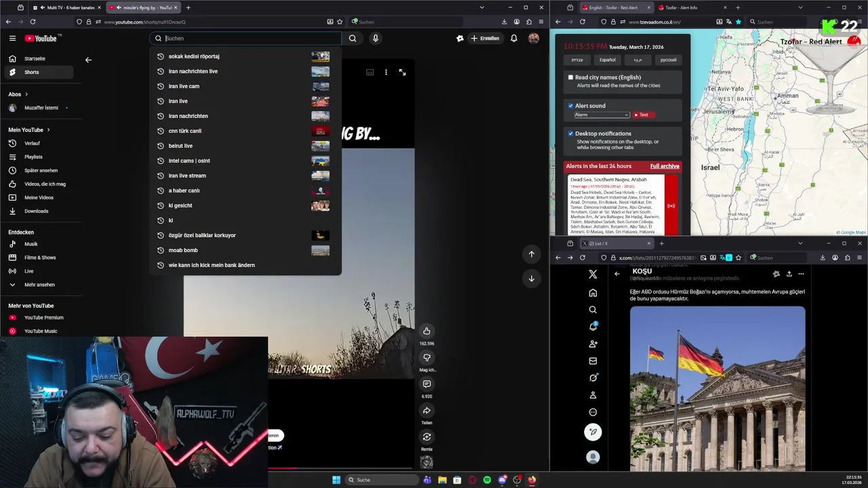Open YouTube notifications bell
The width and height of the screenshot is (868, 488).
pyautogui.click(x=514, y=39)
